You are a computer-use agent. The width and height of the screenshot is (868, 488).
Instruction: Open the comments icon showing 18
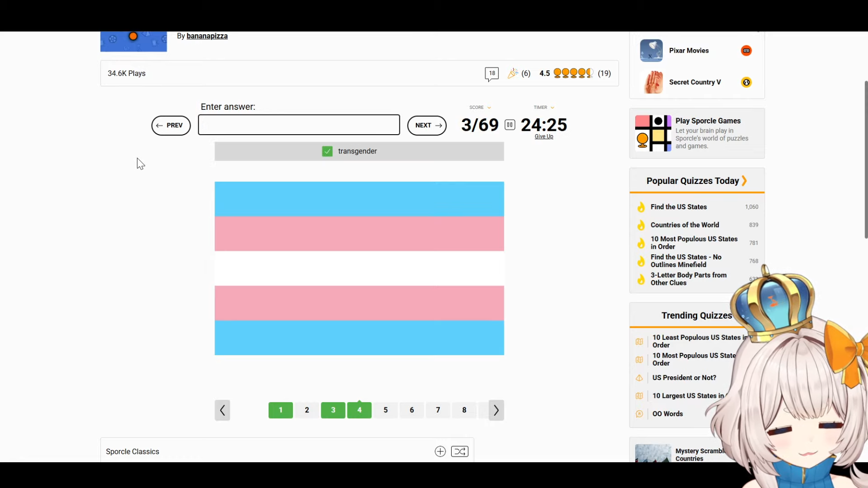tap(492, 74)
